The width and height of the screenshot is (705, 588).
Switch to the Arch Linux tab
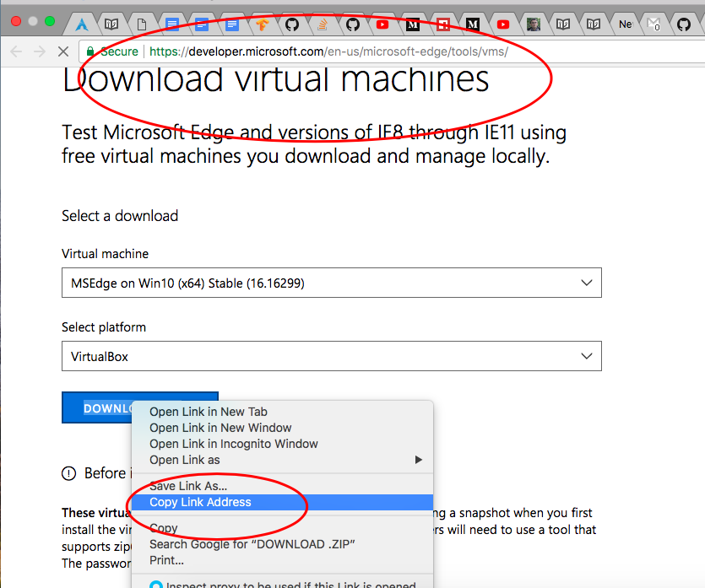(x=82, y=24)
